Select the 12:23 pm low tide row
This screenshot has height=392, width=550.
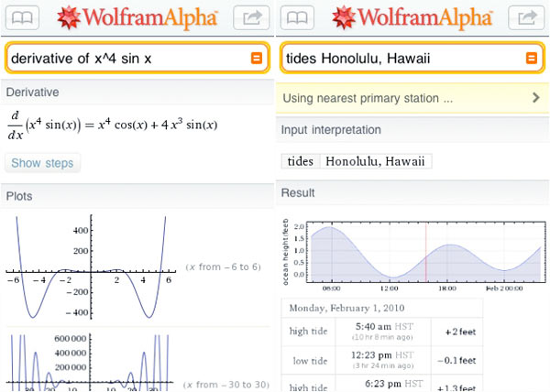click(380, 362)
